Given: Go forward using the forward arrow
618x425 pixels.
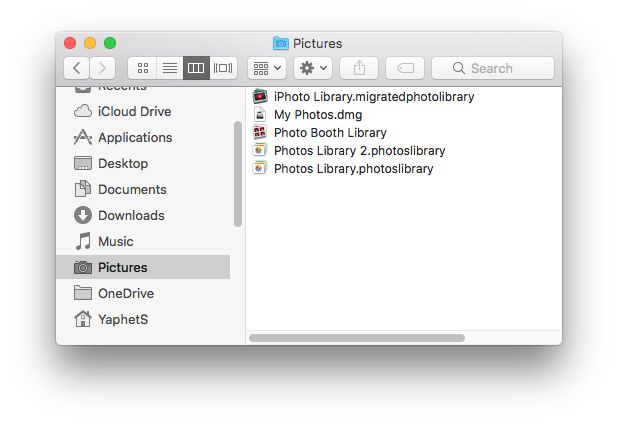Looking at the screenshot, I should [x=102, y=68].
